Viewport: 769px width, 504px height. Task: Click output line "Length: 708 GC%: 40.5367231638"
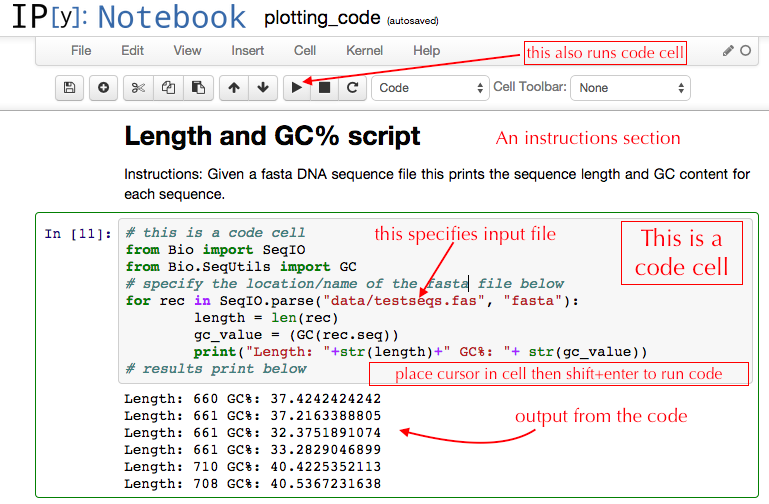[253, 484]
